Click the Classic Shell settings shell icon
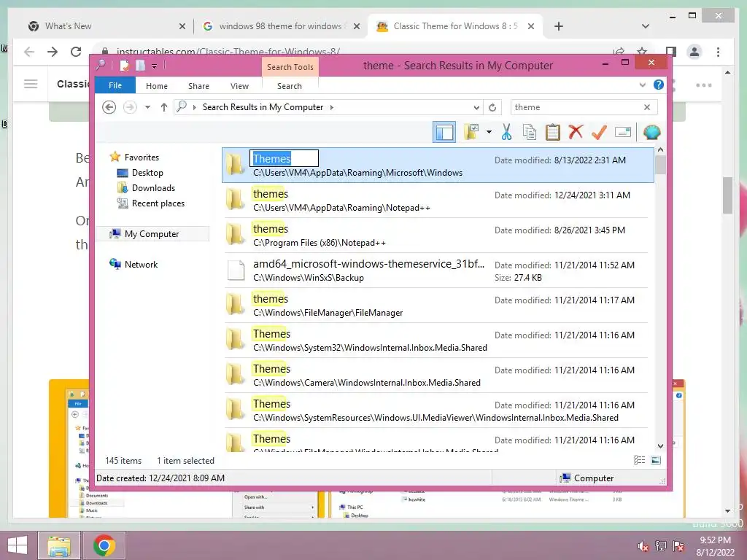 (651, 132)
